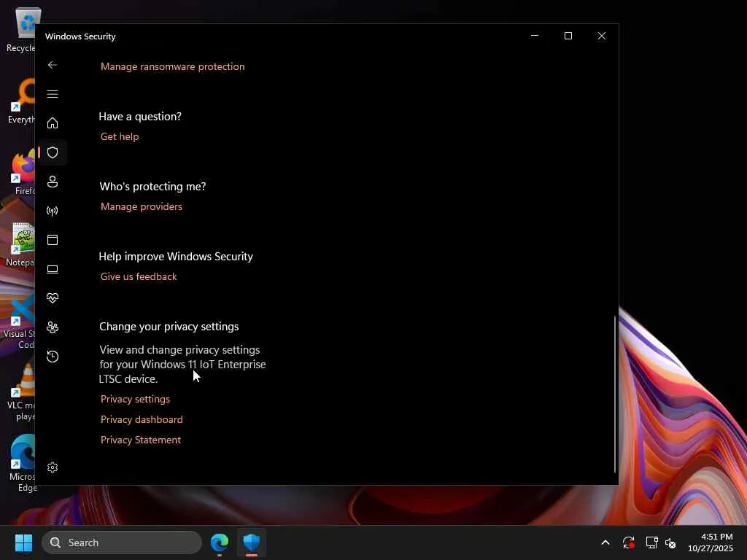Click Manage ransomware protection link
The width and height of the screenshot is (747, 560).
[172, 66]
